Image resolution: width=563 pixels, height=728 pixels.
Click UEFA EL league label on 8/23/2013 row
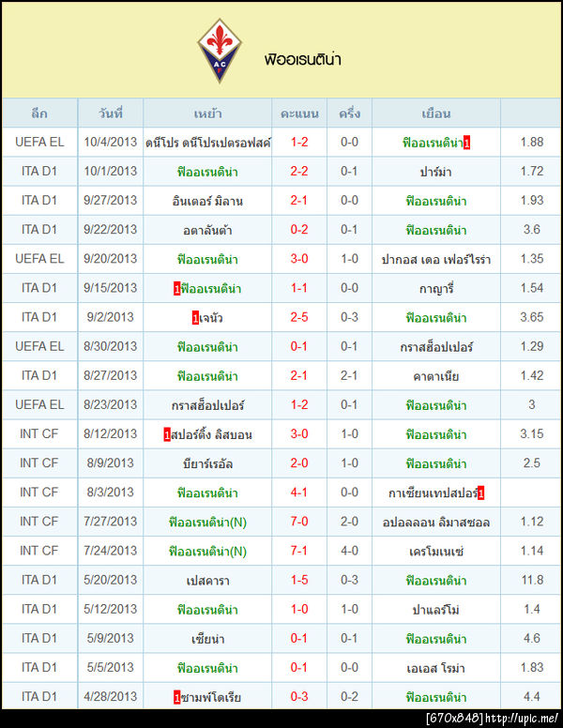[39, 405]
